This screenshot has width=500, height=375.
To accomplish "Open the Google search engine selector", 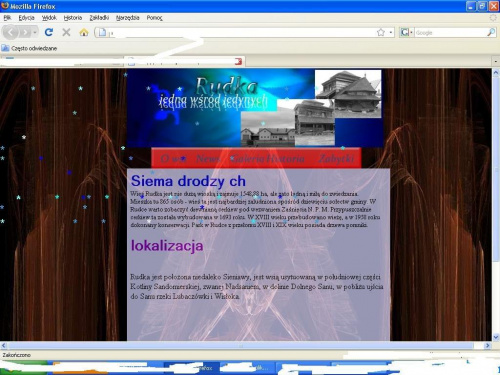I will coord(406,32).
